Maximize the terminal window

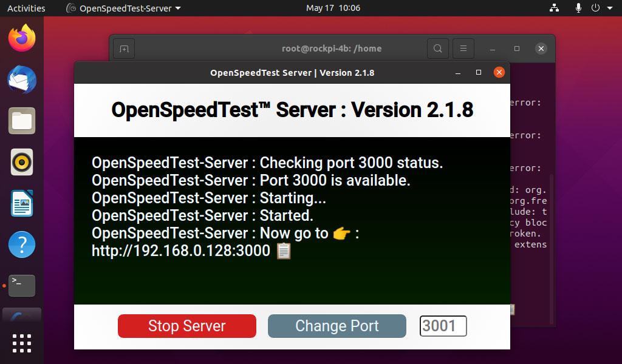click(516, 49)
